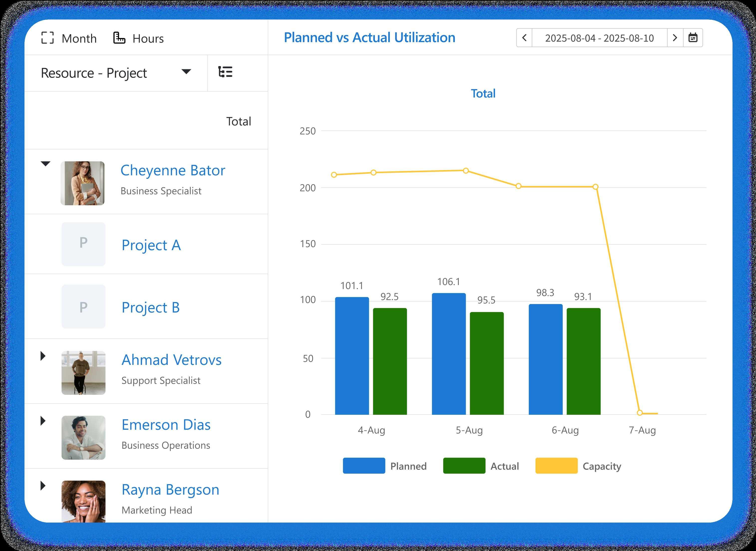Open the Cheyenne Bator name link
Viewport: 756px width, 551px height.
coord(172,170)
